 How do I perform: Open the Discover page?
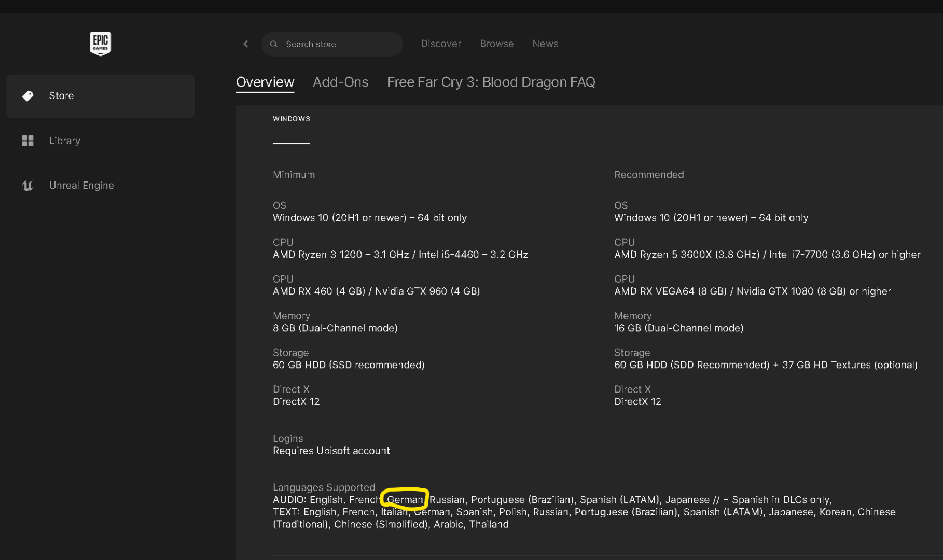[441, 44]
